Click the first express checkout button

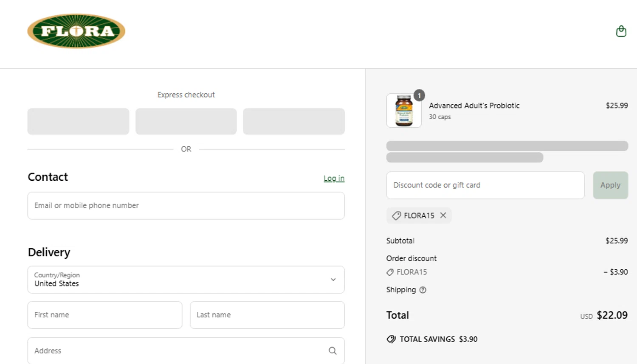79,121
